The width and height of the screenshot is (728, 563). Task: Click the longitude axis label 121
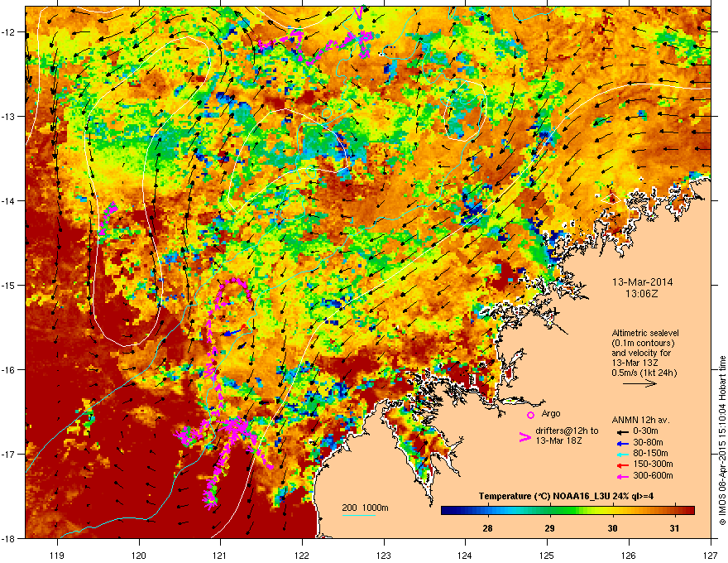pos(220,555)
